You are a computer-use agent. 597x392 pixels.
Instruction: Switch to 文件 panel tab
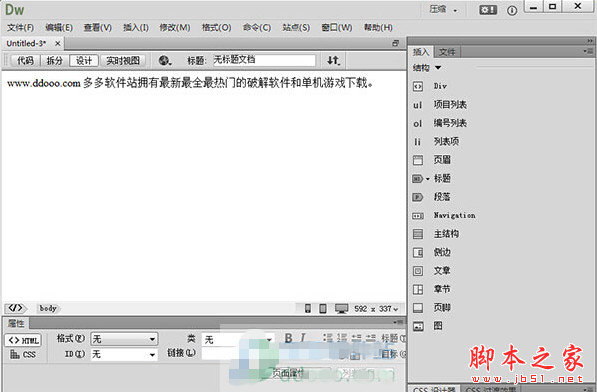(447, 52)
